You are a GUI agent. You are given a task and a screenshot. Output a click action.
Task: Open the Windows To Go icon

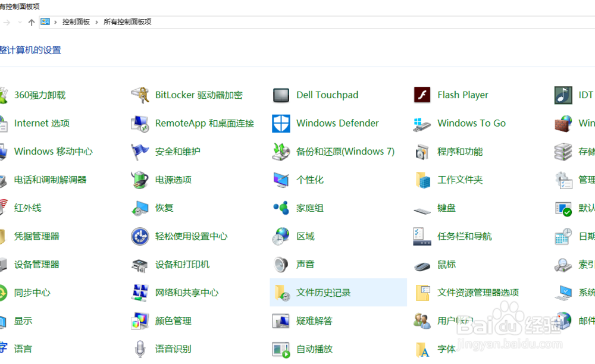click(x=422, y=124)
